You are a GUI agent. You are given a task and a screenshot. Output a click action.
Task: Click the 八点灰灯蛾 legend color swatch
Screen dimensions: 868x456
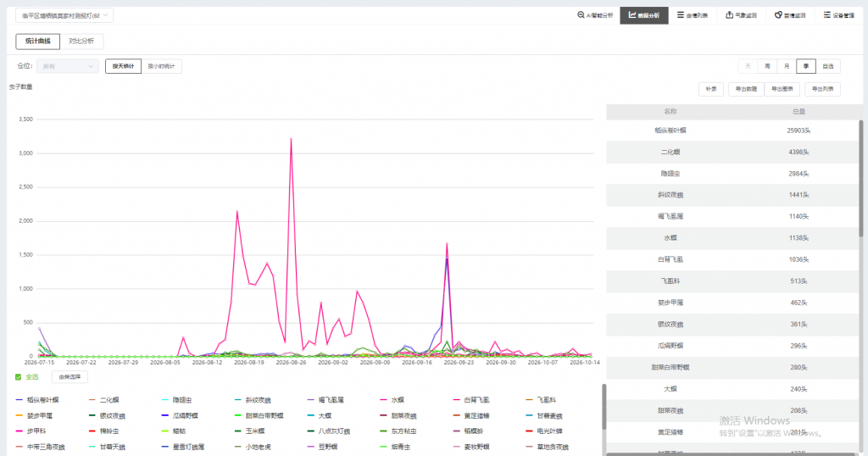310,431
